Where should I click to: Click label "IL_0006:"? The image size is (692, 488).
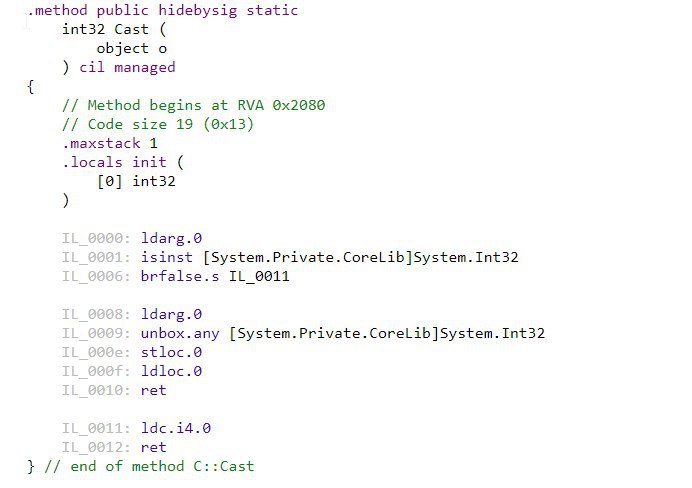pos(96,276)
